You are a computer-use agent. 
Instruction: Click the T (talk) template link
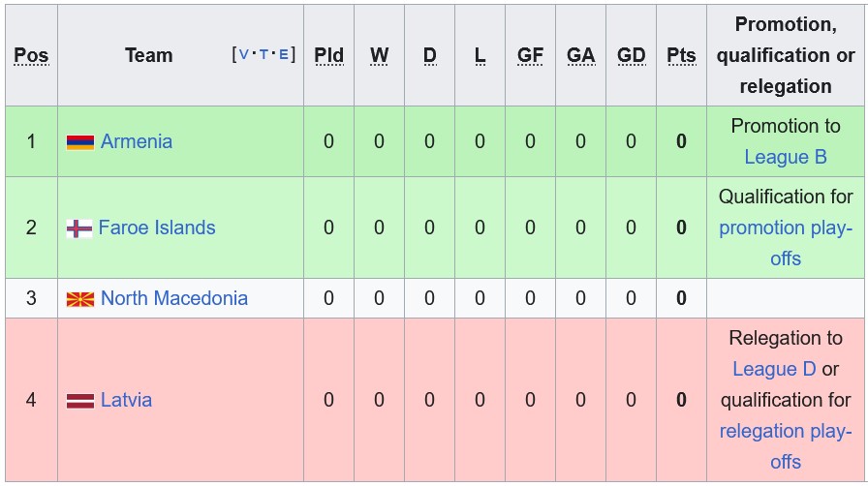point(263,55)
